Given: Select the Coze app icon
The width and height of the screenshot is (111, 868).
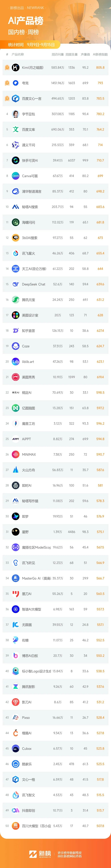Looking at the screenshot, I should [15, 346].
